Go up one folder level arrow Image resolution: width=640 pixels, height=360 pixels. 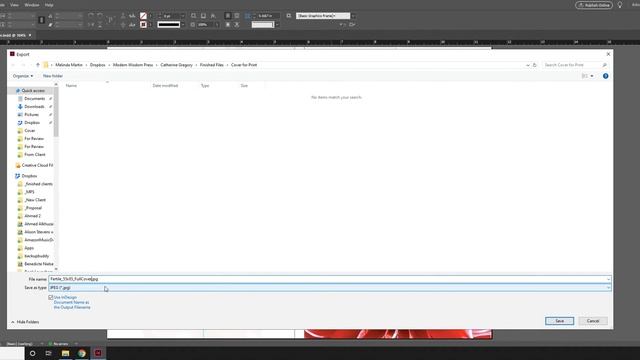point(38,65)
